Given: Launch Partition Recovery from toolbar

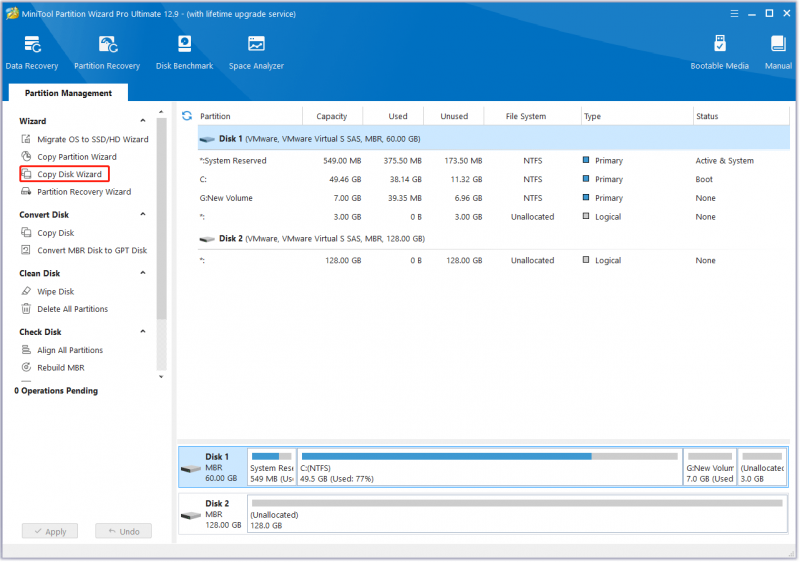Looking at the screenshot, I should coord(107,53).
